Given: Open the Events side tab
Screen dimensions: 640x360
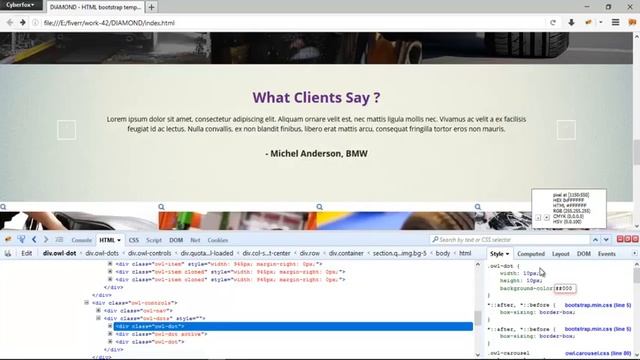Looking at the screenshot, I should pyautogui.click(x=607, y=254).
